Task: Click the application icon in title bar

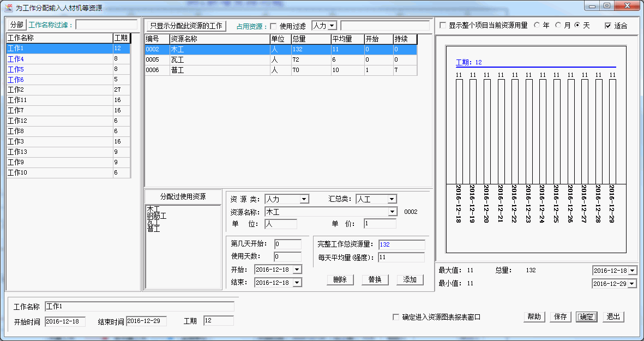Action: 9,8
